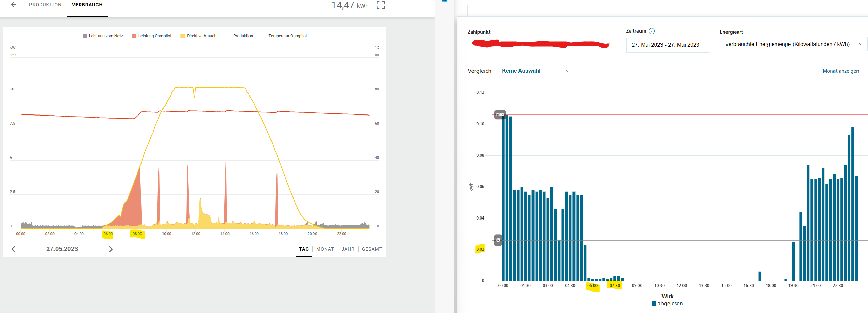
Task: Toggle Leistung vom Netz legend series
Action: pos(103,36)
